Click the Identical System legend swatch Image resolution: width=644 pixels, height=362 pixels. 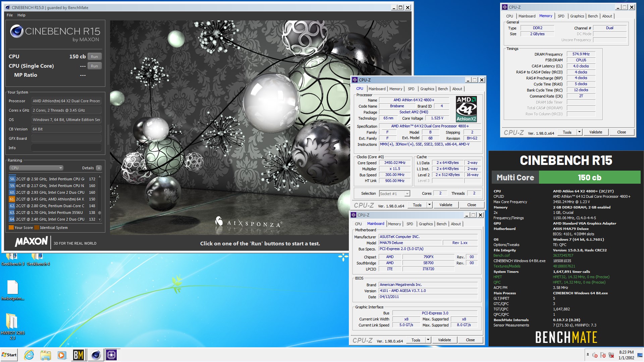(37, 228)
